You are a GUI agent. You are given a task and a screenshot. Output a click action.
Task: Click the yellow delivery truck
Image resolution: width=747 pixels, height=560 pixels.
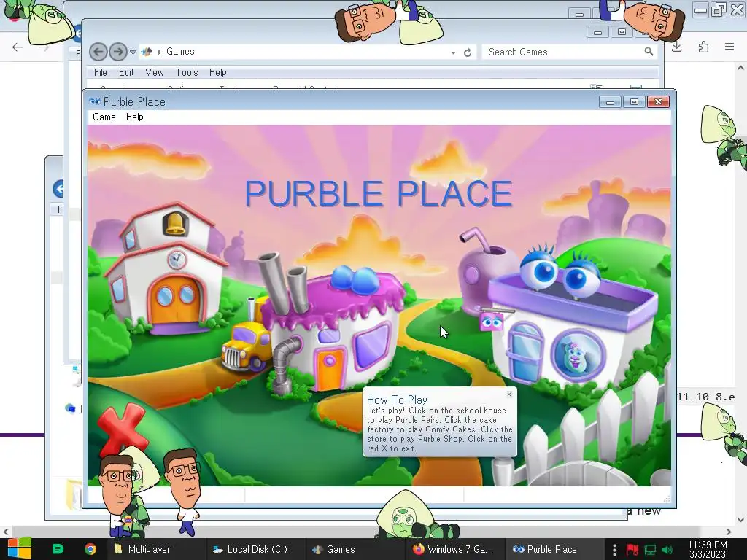pyautogui.click(x=245, y=345)
